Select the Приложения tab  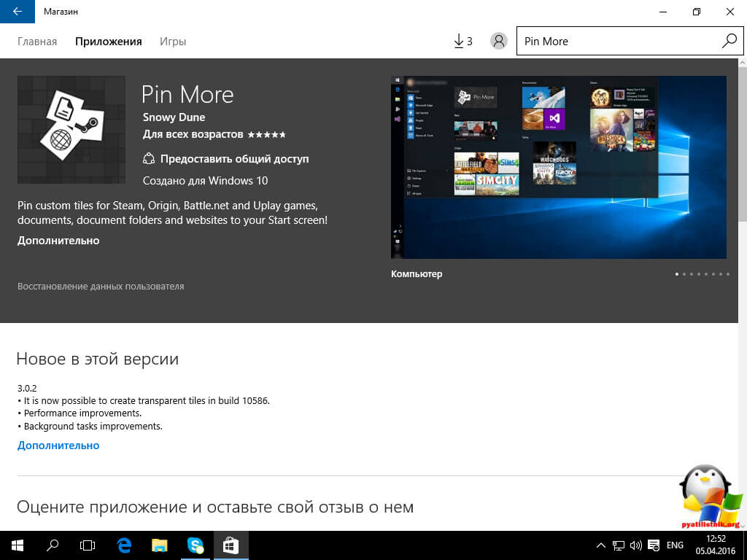pos(108,42)
